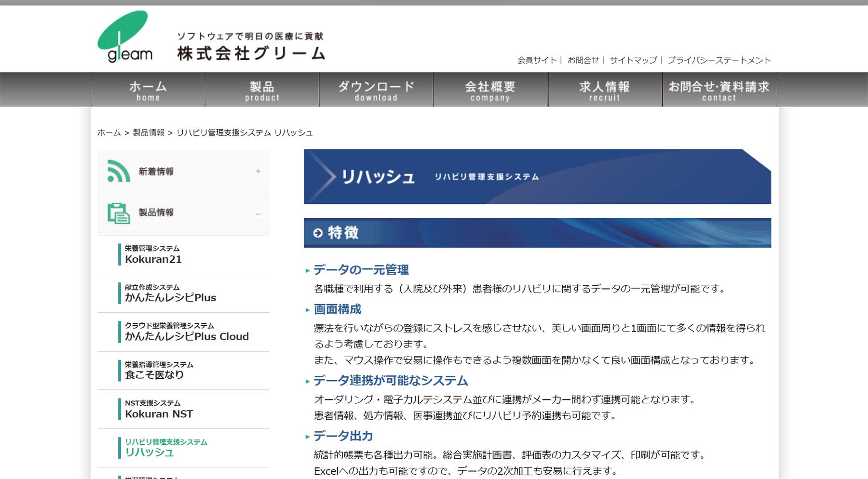Click 製品情報 in the breadcrumb
868x479 pixels.
click(x=149, y=133)
